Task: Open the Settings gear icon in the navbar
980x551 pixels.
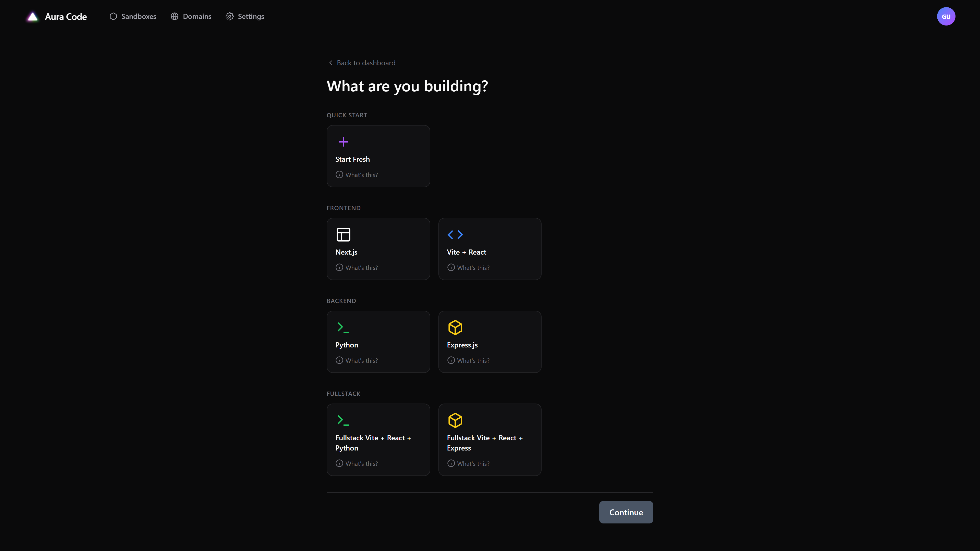Action: (x=230, y=16)
